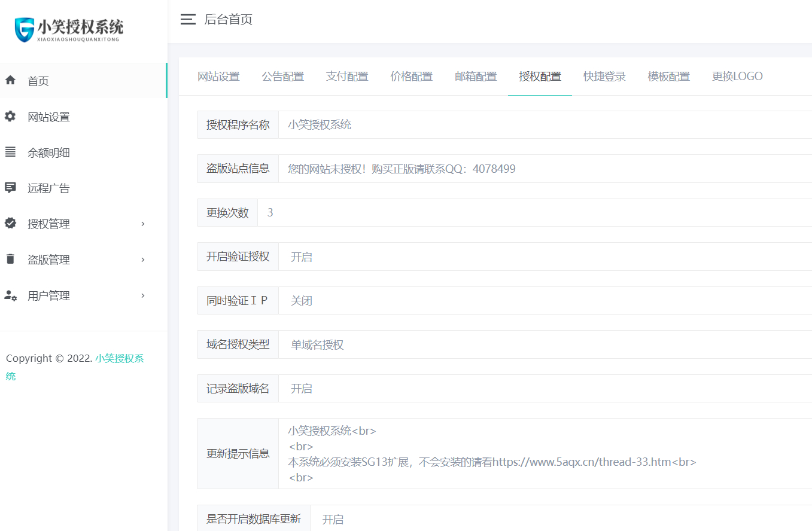
Task: Switch to the 价格配置 tab
Action: coord(412,77)
